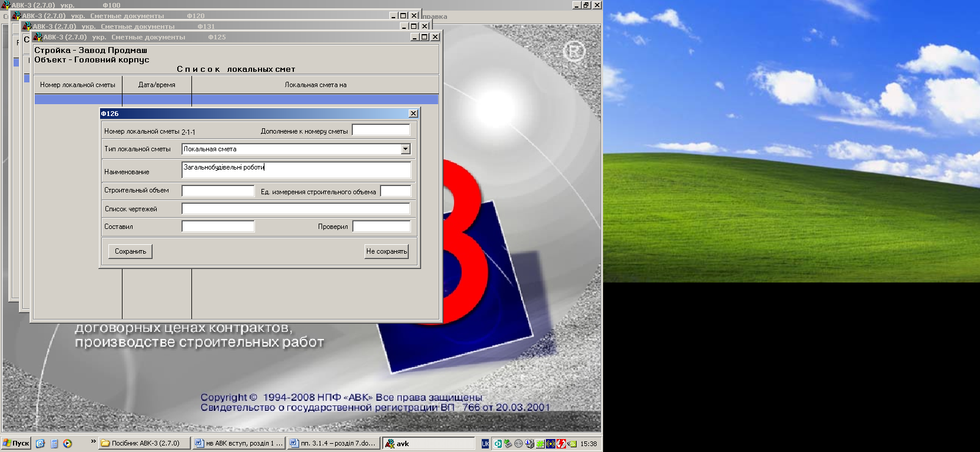980x452 pixels.
Task: Click the Ед. измерения строительного объема field
Action: click(x=395, y=191)
